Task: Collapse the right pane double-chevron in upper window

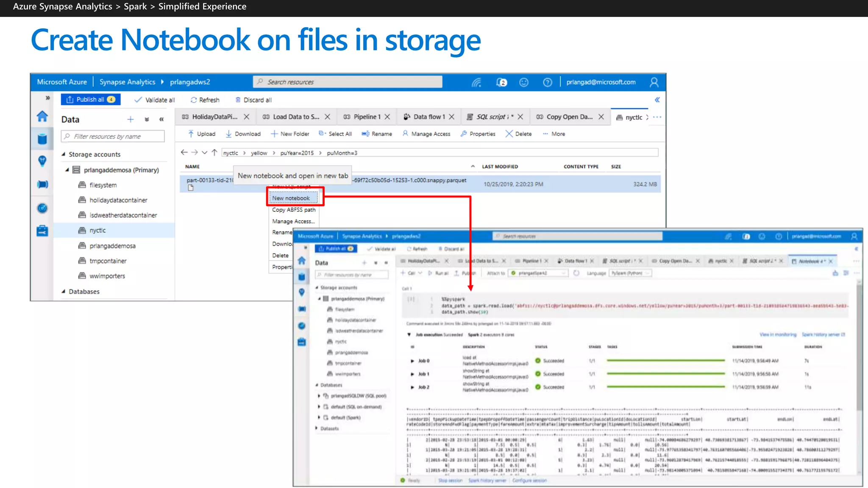Action: pos(657,100)
